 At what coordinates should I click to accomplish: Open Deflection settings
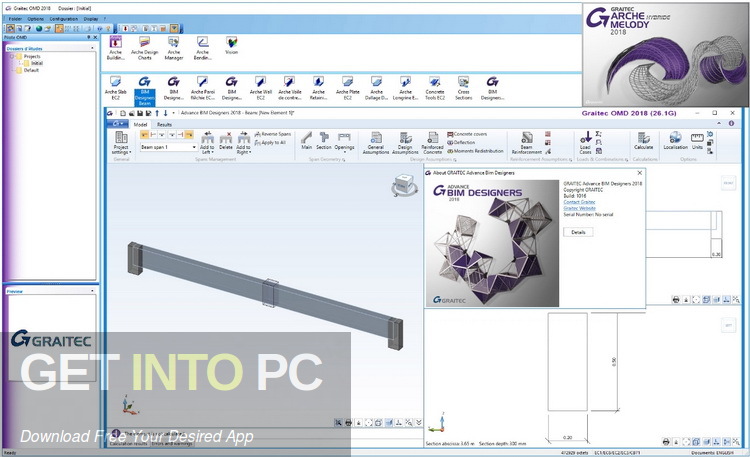tap(461, 143)
